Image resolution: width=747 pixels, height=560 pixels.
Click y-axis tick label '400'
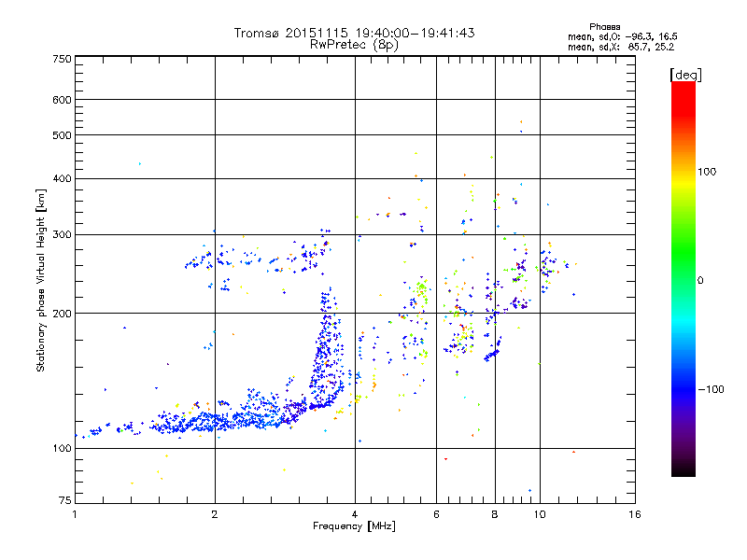pyautogui.click(x=62, y=178)
